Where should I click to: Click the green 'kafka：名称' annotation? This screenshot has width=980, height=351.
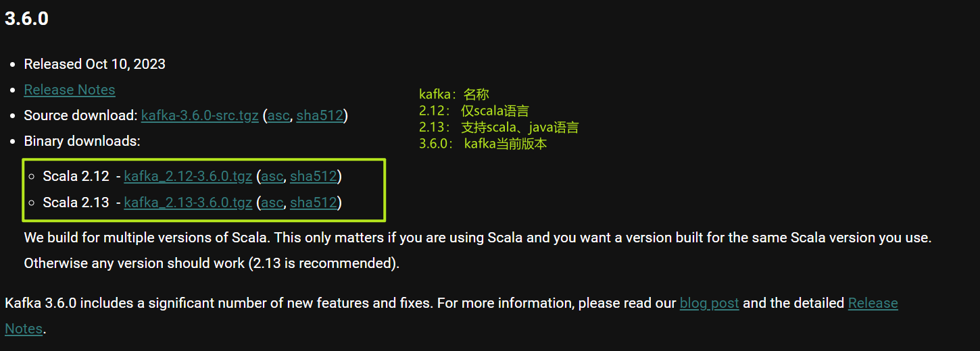pos(454,94)
